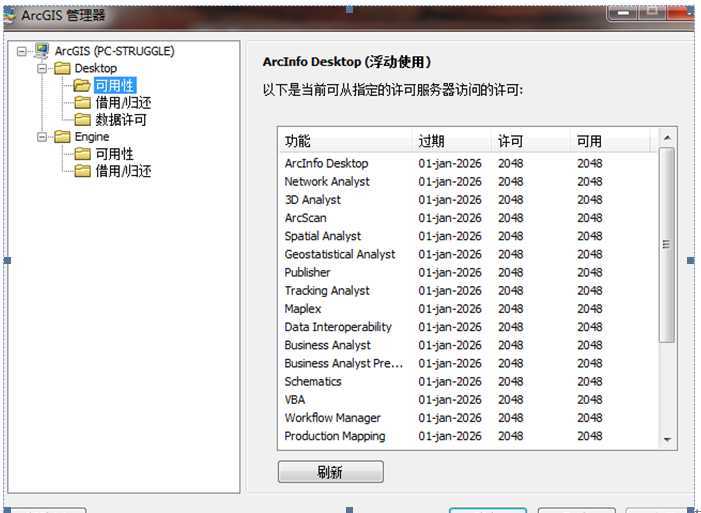Select the Geostatistical Analyst row
Screen dimensions: 701x513
469,254
